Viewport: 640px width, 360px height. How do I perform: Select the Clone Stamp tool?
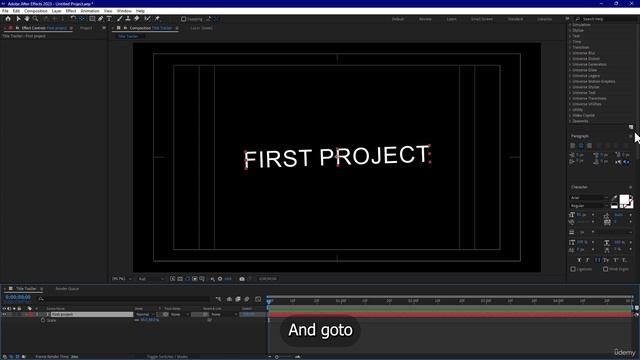tap(128, 19)
